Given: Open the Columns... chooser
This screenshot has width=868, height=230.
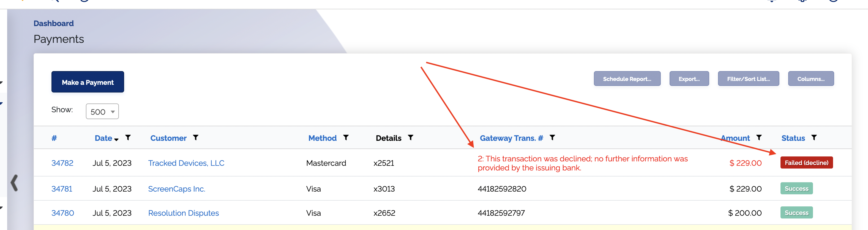Looking at the screenshot, I should [811, 79].
